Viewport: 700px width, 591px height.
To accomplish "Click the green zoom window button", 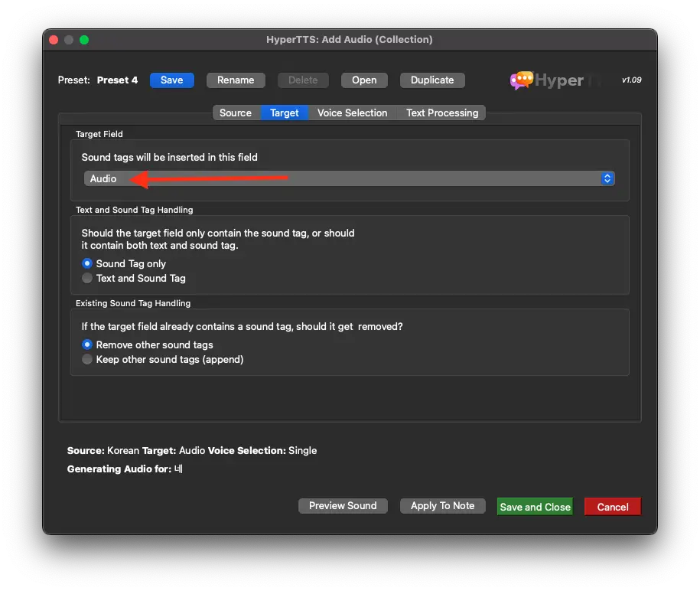I will tap(84, 40).
